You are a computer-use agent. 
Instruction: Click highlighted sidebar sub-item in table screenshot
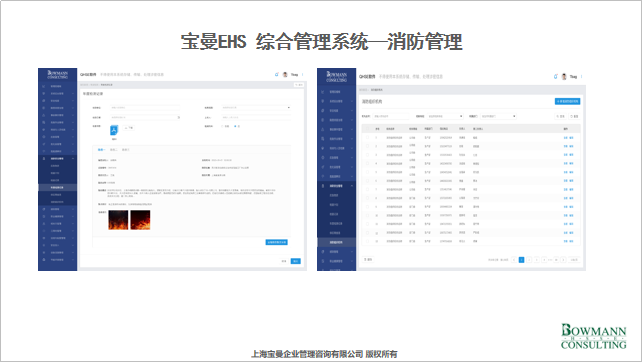click(337, 242)
